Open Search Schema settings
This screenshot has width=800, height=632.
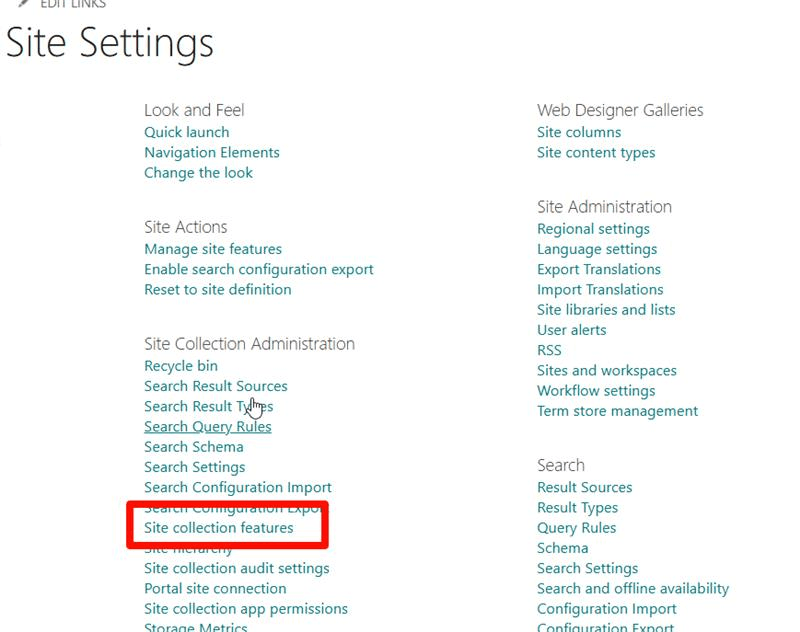pyautogui.click(x=193, y=447)
